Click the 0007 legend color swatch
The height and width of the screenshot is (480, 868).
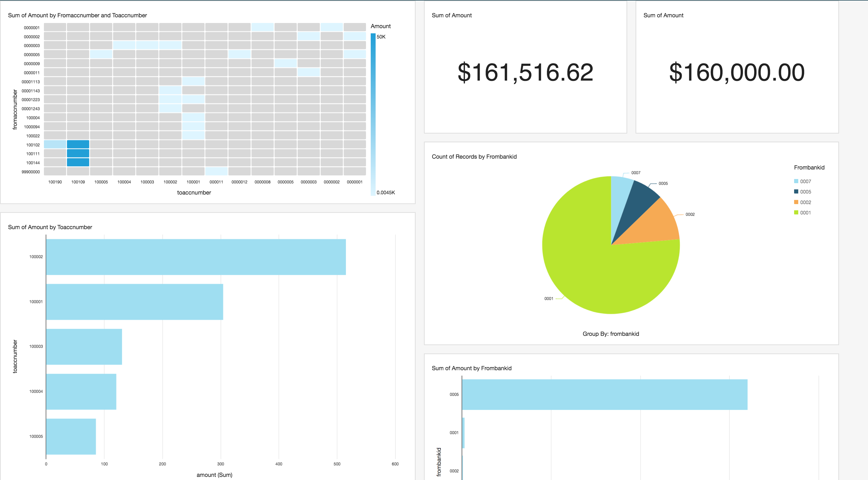796,181
